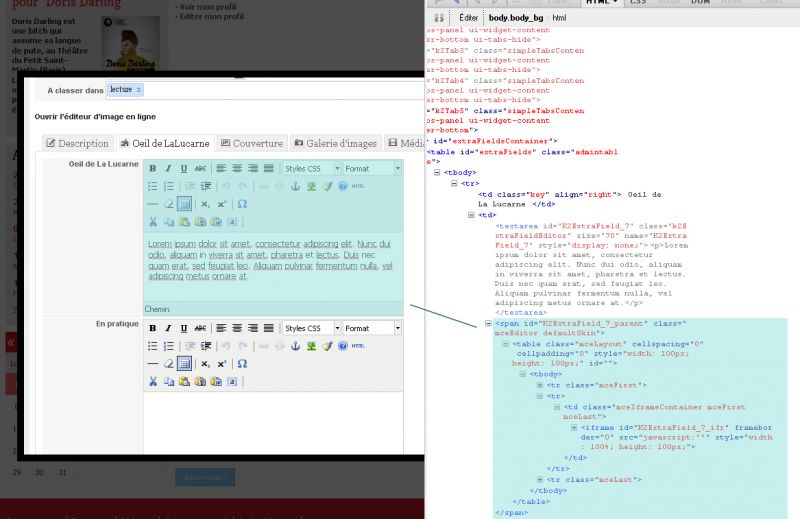
Task: Toggle Italic in the En pratique editor
Action: tap(168, 328)
